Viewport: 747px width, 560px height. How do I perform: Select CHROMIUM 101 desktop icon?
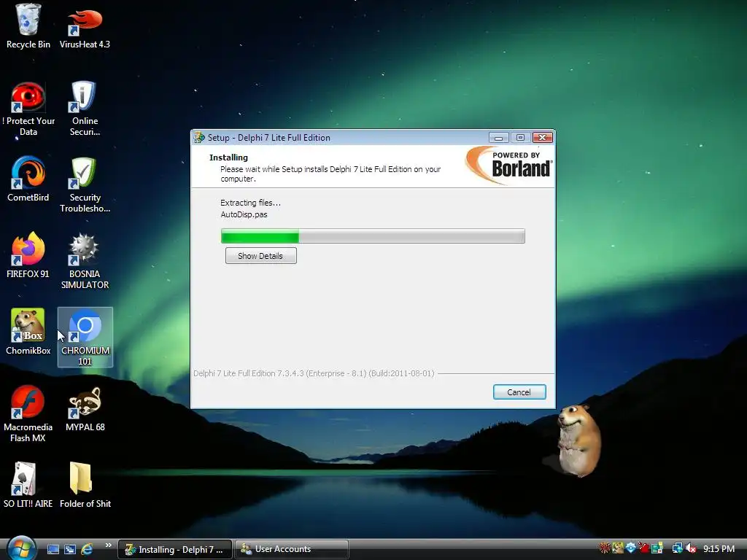click(85, 337)
